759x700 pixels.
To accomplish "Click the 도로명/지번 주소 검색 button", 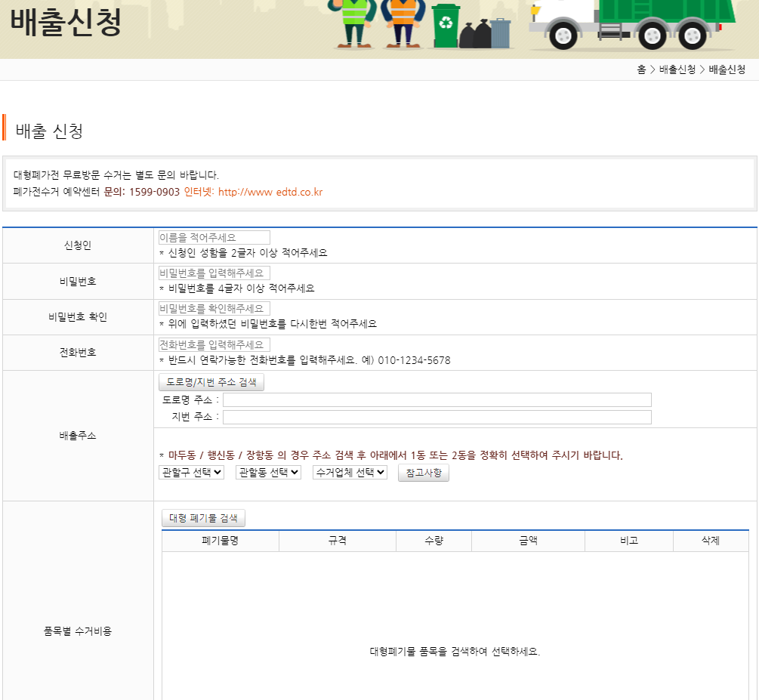I will point(211,381).
